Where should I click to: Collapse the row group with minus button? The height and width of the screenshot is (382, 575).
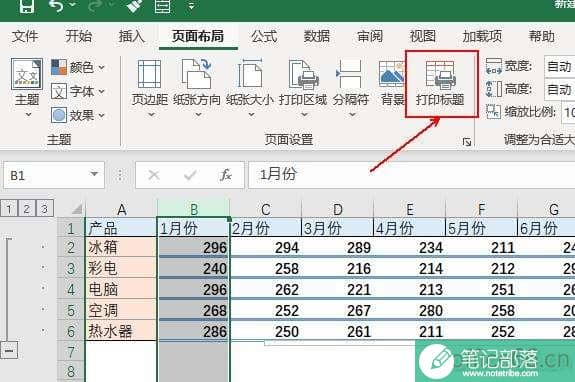[9, 351]
